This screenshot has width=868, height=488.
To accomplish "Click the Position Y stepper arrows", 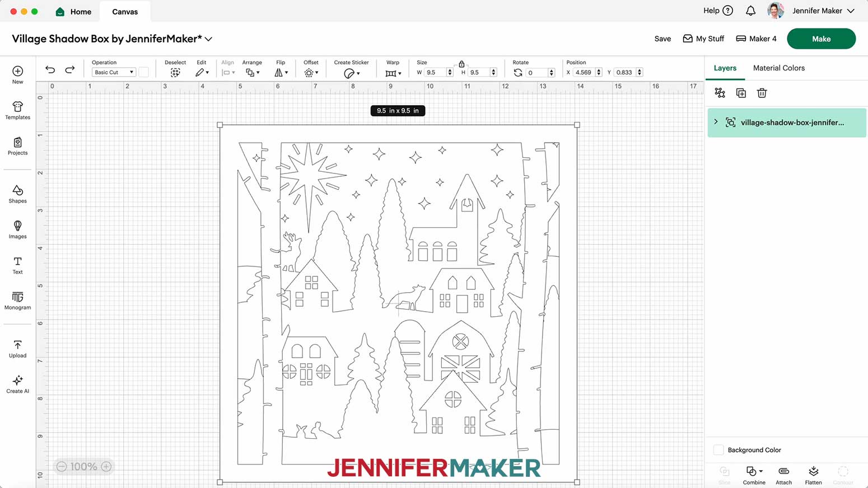I will 640,72.
